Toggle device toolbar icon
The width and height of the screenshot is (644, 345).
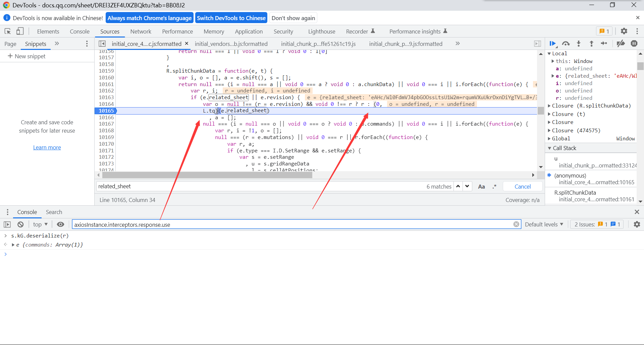[20, 31]
